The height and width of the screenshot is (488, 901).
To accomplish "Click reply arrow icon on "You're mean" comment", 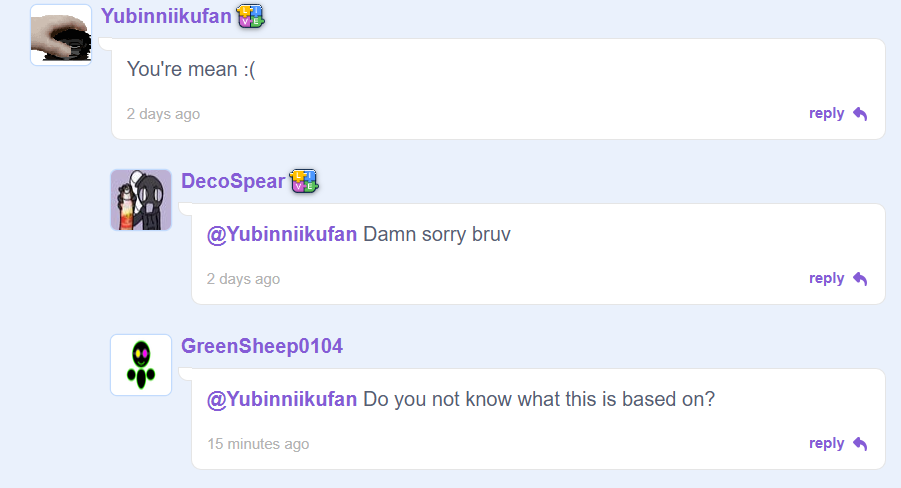I will tap(860, 114).
